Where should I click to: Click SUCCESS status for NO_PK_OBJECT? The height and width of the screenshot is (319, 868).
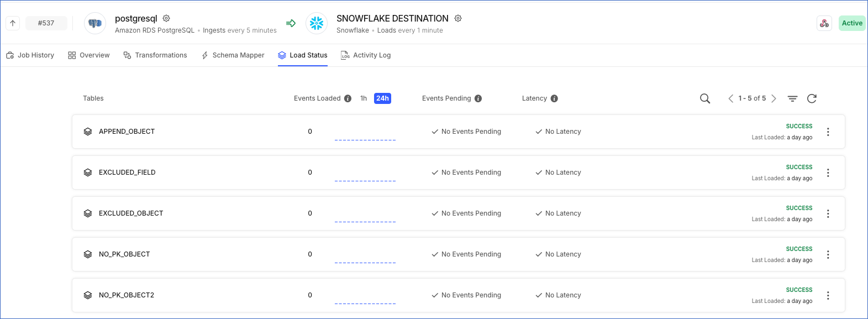pos(799,249)
